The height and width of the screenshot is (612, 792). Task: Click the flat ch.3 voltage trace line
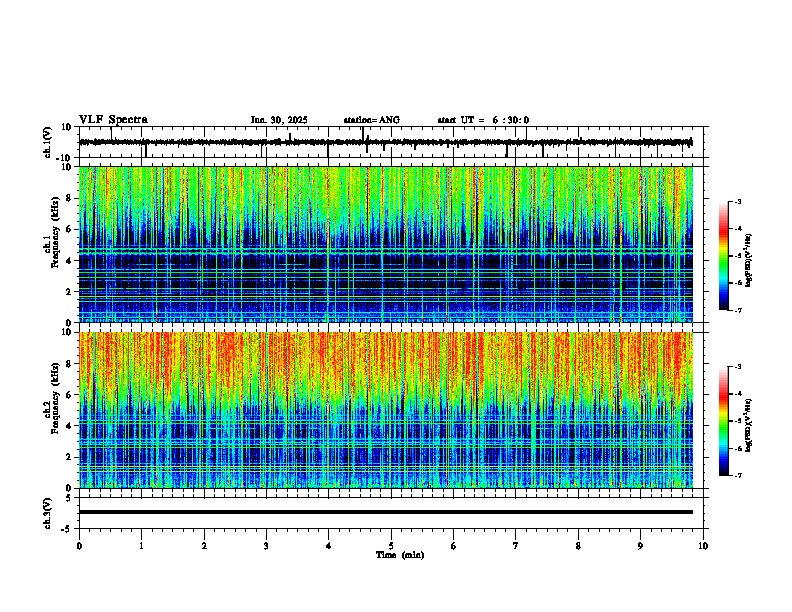click(x=386, y=512)
